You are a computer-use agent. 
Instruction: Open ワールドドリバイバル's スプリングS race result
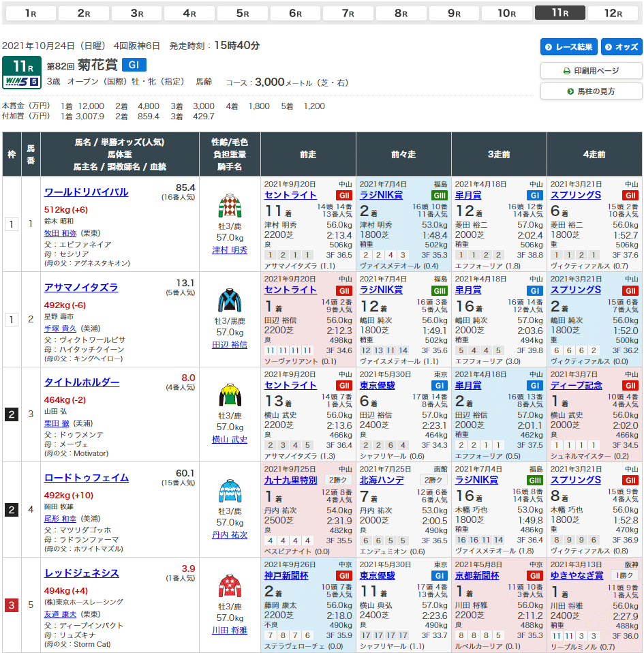coord(576,196)
